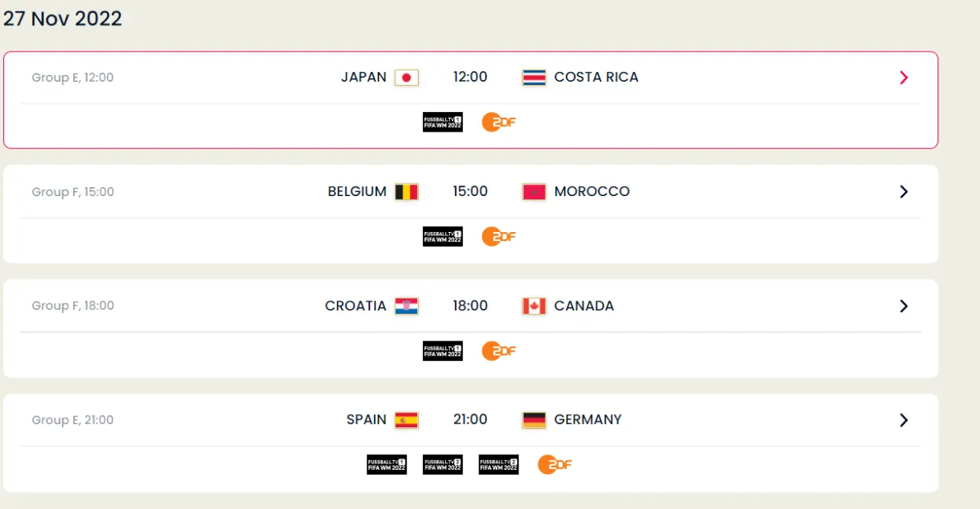The image size is (980, 509).
Task: Open Croatia vs Canada details chevron
Action: click(x=903, y=306)
